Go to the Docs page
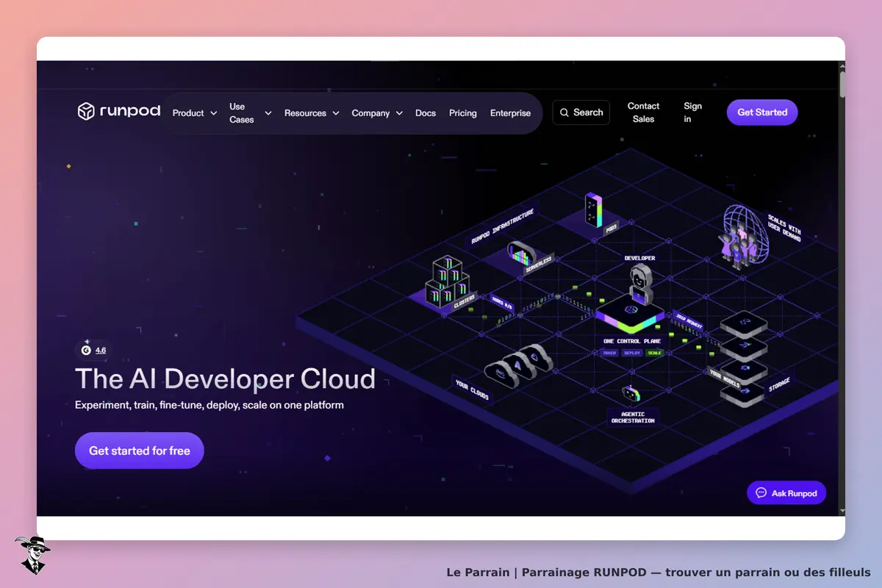 click(426, 113)
